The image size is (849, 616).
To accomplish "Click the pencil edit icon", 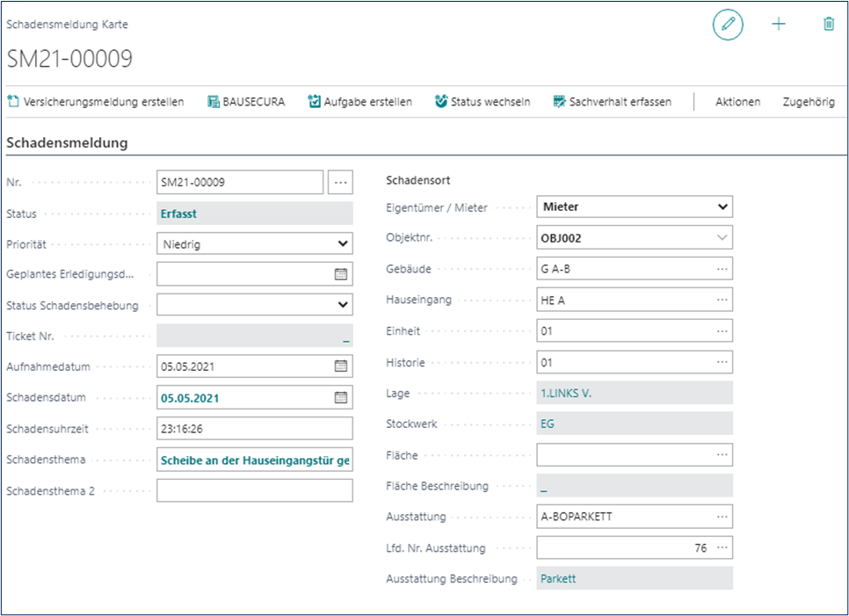I will tap(727, 25).
